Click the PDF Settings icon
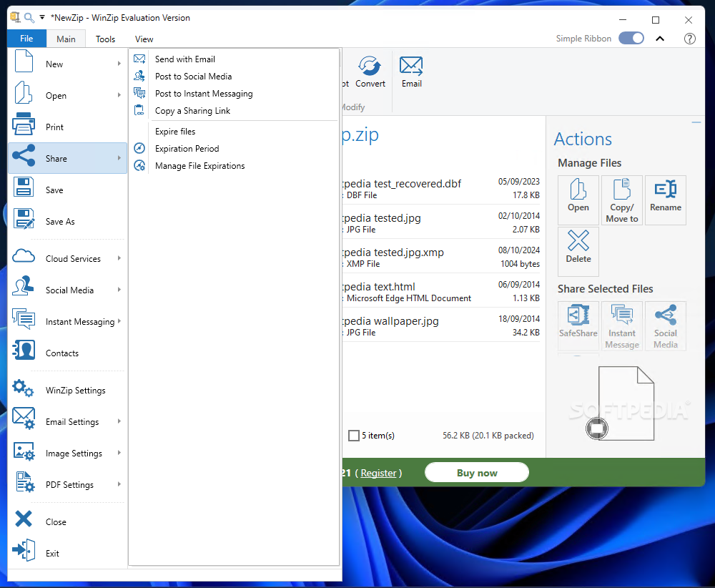The image size is (715, 588). (x=24, y=482)
